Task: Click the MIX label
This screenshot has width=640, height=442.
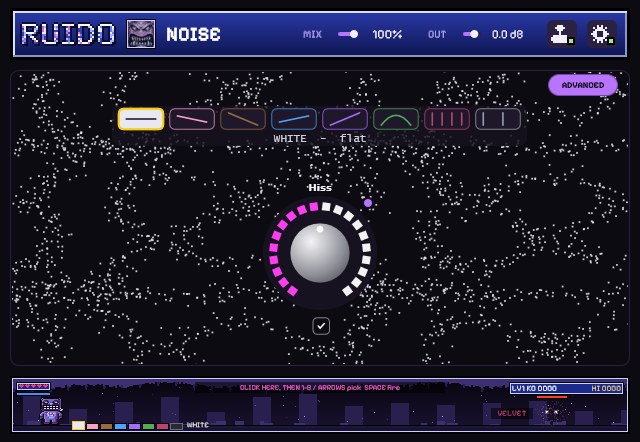Action: pos(312,34)
